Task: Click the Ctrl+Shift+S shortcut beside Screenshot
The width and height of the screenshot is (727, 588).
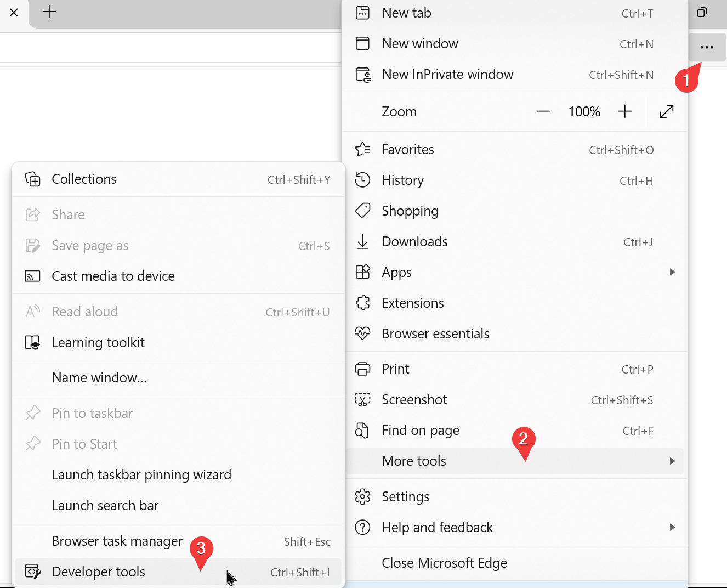Action: pos(622,400)
